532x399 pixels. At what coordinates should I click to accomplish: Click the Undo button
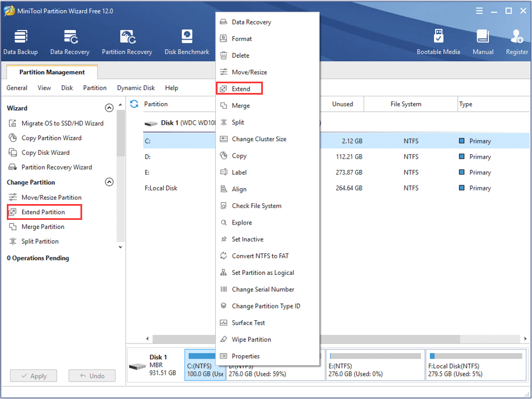point(92,376)
